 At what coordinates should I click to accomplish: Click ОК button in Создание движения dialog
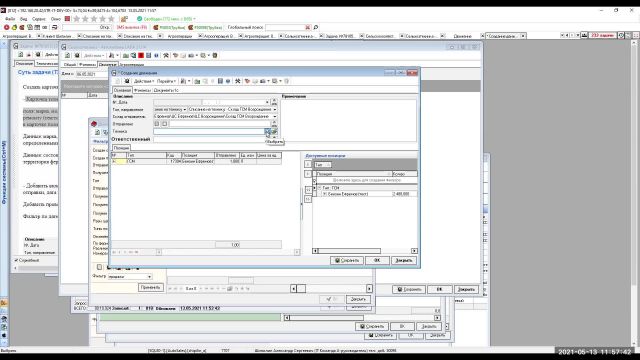click(x=377, y=260)
